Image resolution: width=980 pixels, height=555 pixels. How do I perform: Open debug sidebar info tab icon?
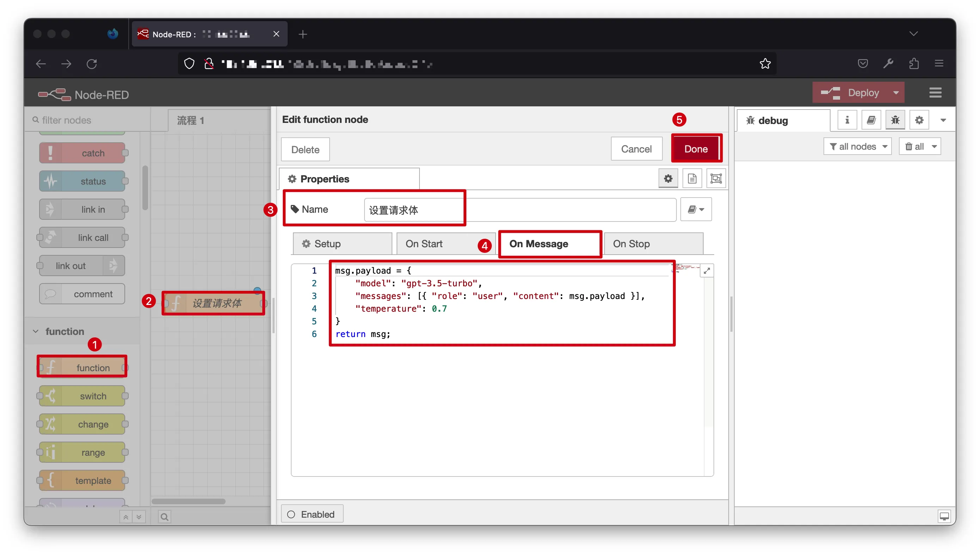[847, 120]
